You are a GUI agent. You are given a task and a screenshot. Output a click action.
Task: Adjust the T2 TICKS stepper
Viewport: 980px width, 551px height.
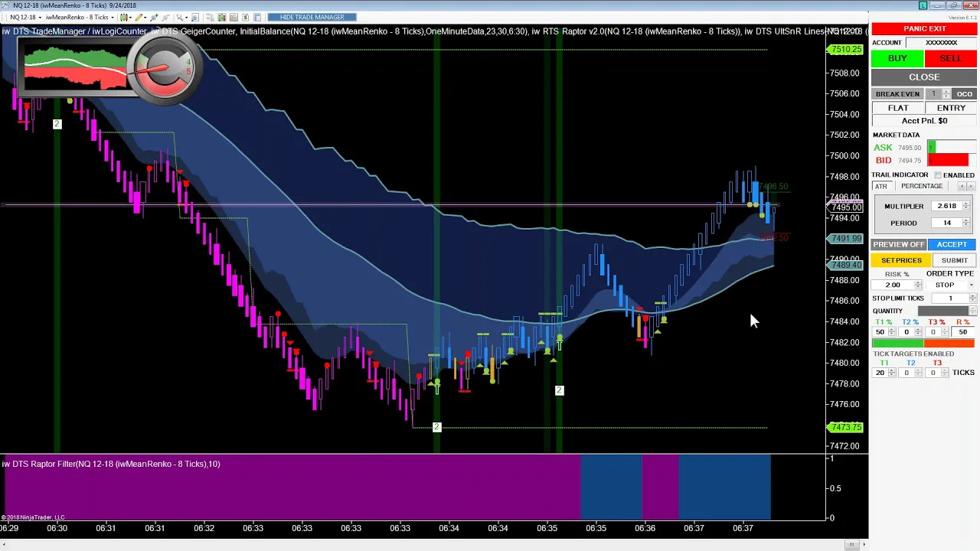click(x=919, y=373)
